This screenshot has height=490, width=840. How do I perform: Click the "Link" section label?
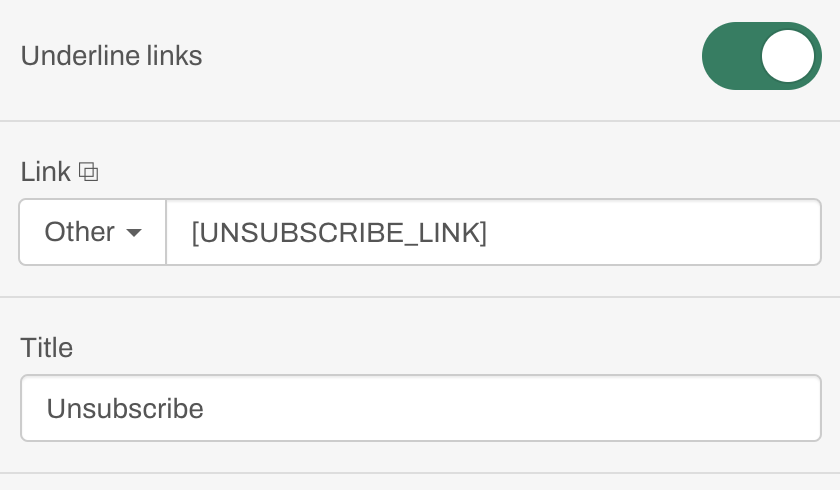point(46,172)
